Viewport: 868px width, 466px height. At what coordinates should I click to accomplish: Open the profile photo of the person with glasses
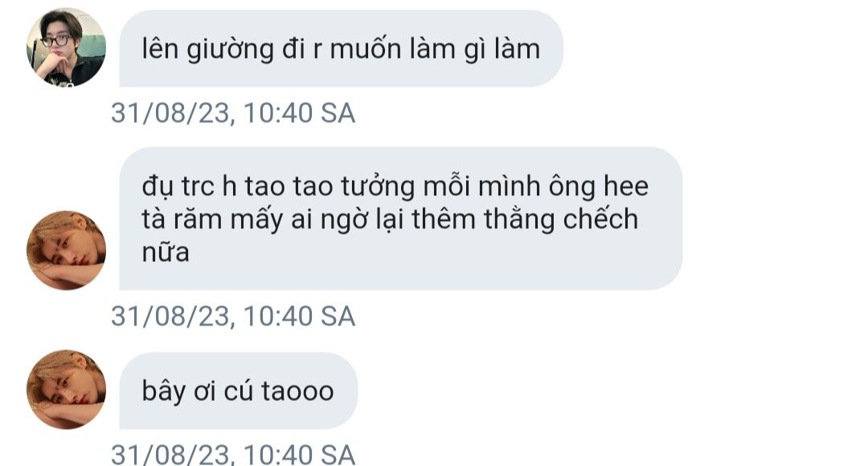tap(66, 47)
